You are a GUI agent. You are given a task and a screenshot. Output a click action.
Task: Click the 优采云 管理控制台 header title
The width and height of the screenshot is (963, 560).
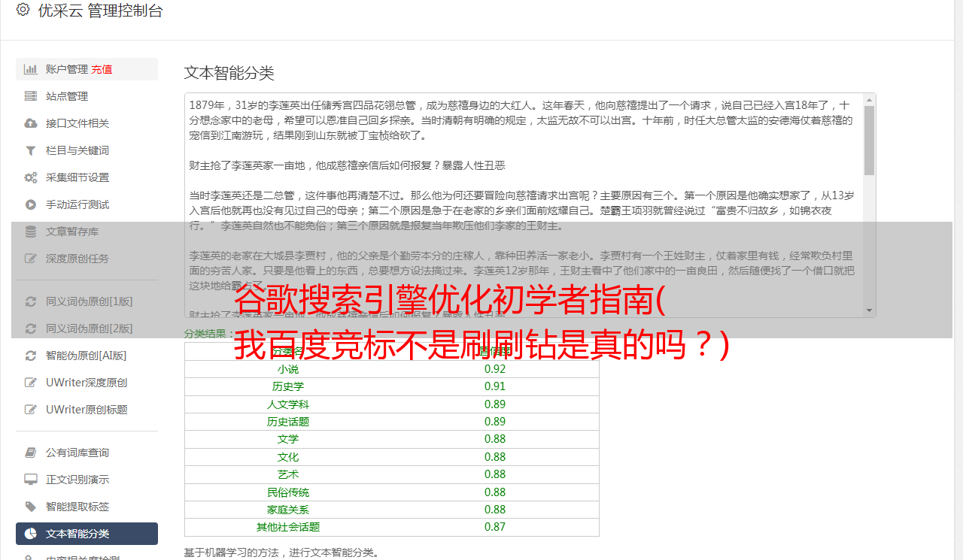tap(100, 11)
